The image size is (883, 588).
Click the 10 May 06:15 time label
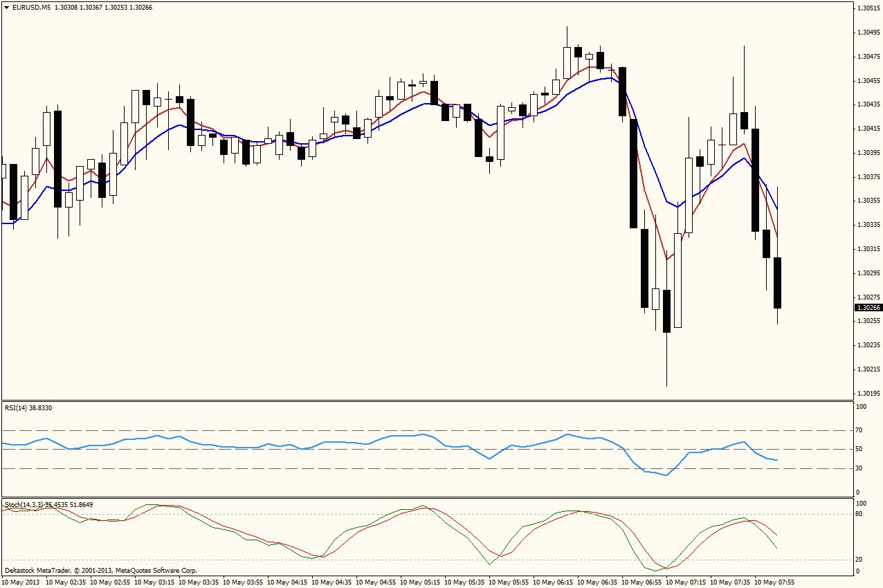553,582
